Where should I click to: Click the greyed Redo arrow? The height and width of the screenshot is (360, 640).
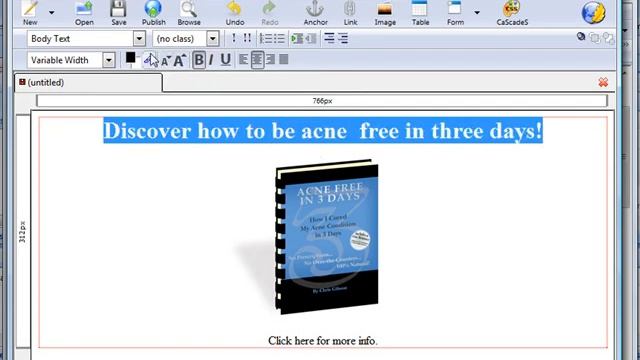pos(269,13)
